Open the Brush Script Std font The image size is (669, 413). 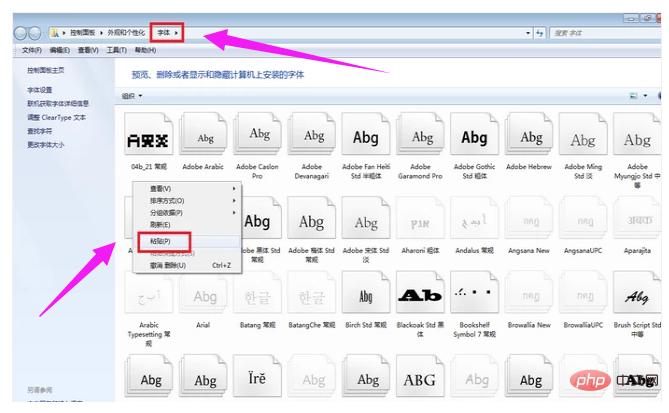tap(637, 304)
